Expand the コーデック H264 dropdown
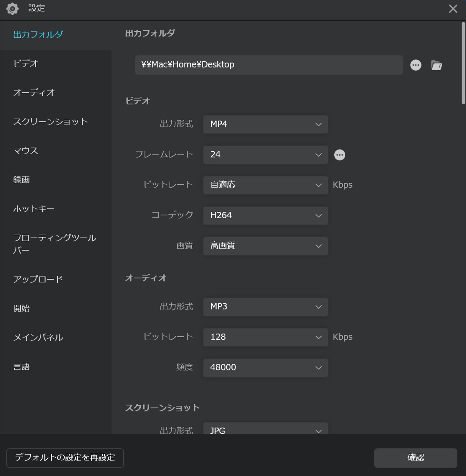This screenshot has width=466, height=476. pos(266,215)
